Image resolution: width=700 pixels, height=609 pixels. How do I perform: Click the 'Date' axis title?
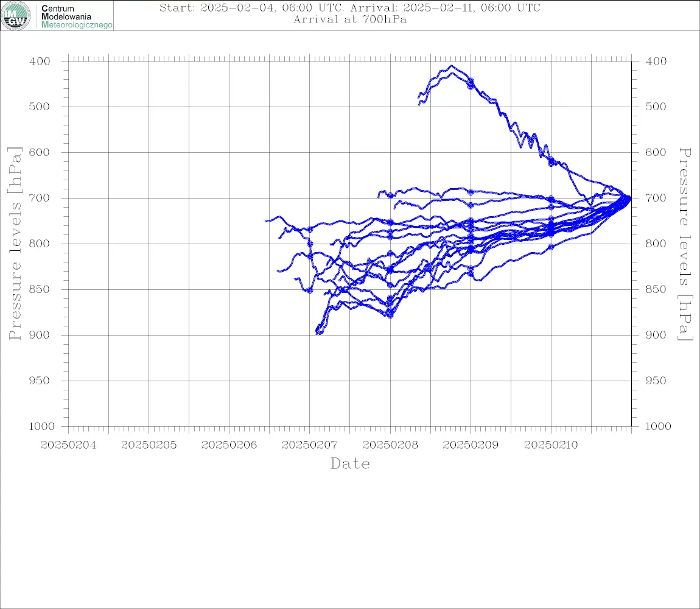coord(350,463)
